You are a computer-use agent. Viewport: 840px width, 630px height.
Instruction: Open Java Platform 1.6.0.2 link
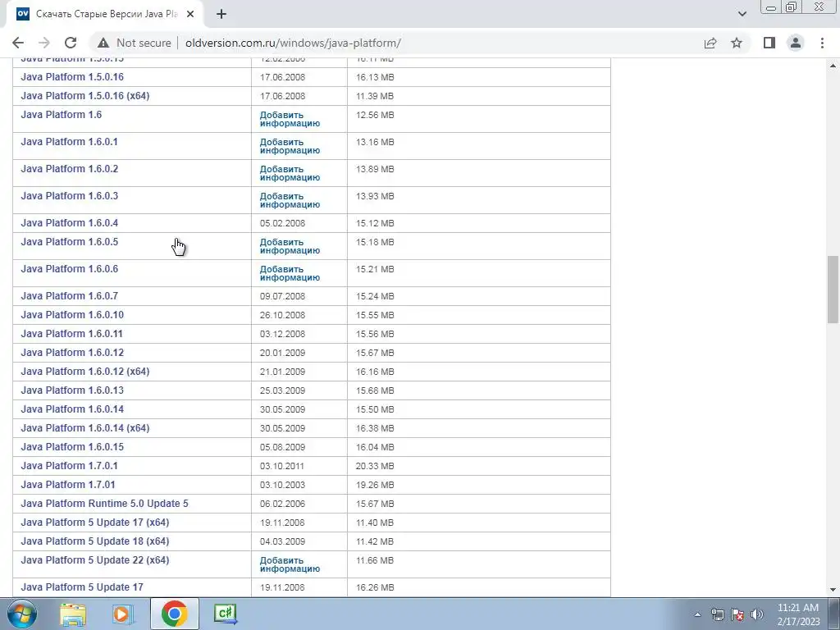pos(69,169)
